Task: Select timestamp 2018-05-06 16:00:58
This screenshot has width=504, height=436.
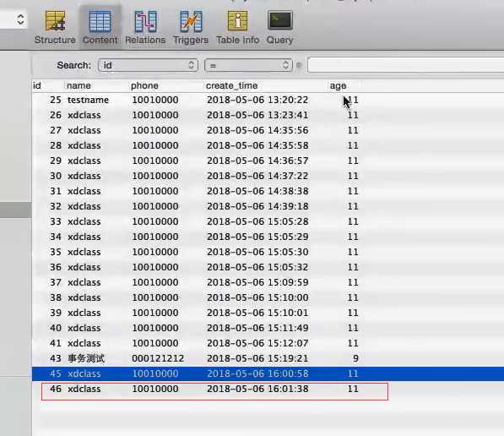Action: 257,373
